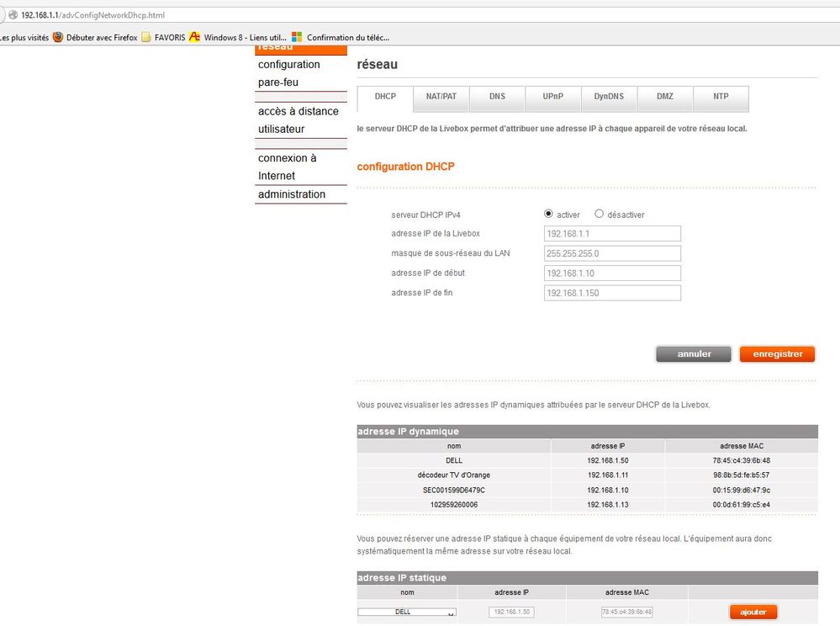
Task: Switch to the DynDNS tab
Action: click(x=609, y=97)
